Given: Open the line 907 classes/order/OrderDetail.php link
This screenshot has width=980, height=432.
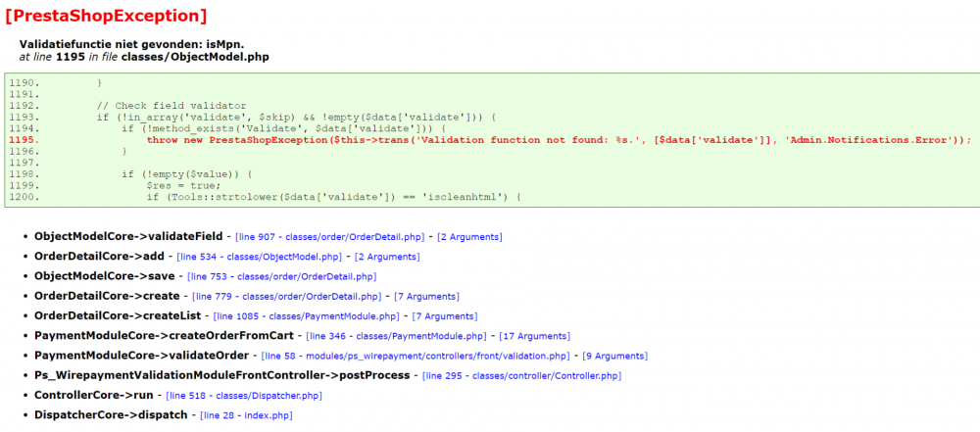Looking at the screenshot, I should pos(330,238).
